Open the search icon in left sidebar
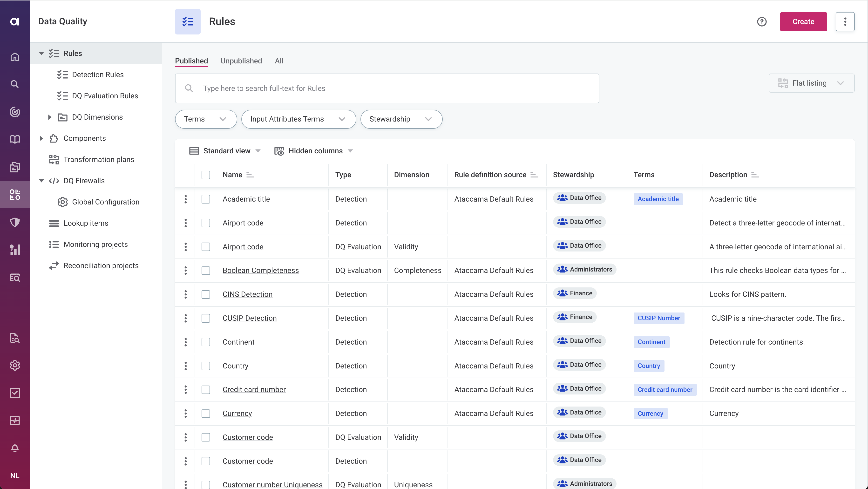 tap(14, 84)
